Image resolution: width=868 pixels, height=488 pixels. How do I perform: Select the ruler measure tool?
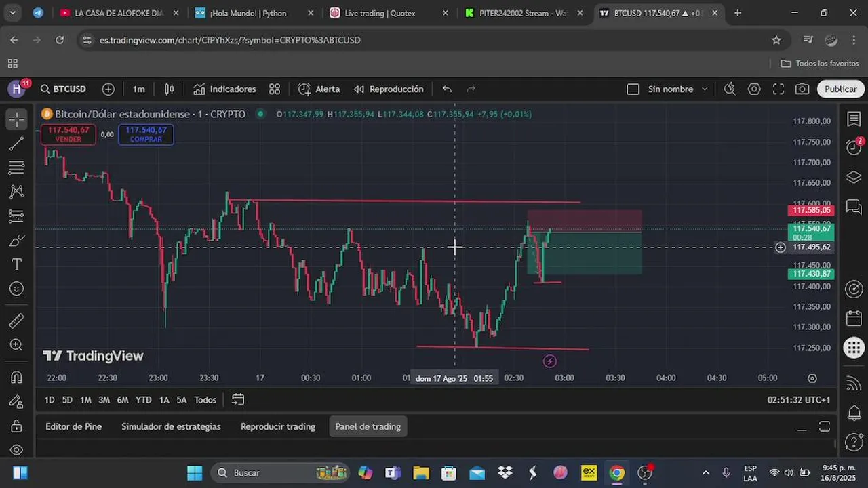(17, 321)
